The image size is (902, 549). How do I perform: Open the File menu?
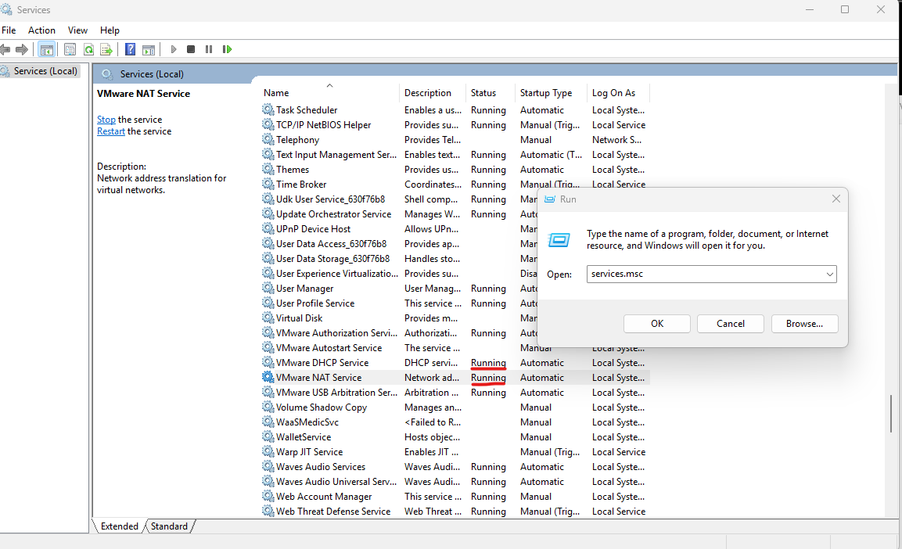(x=9, y=30)
